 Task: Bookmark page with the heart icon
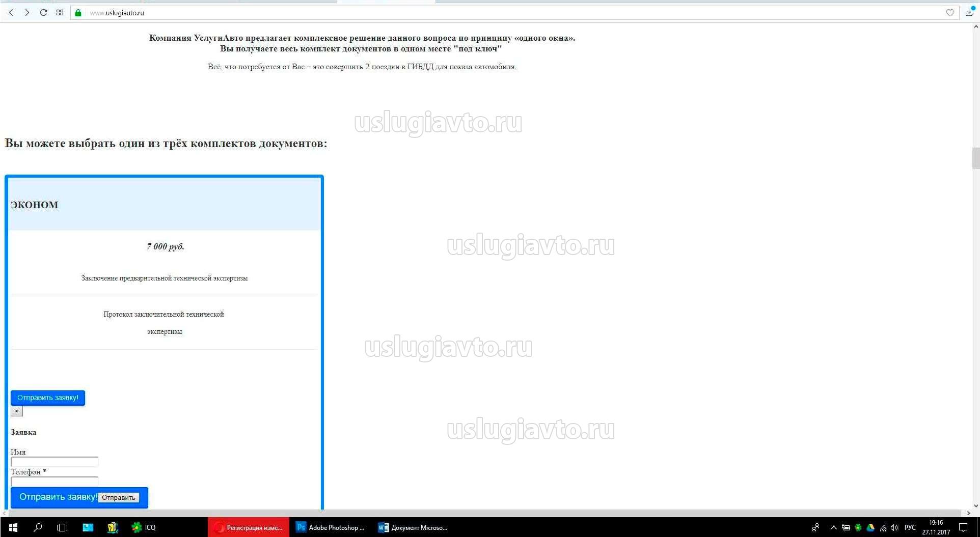coord(950,13)
